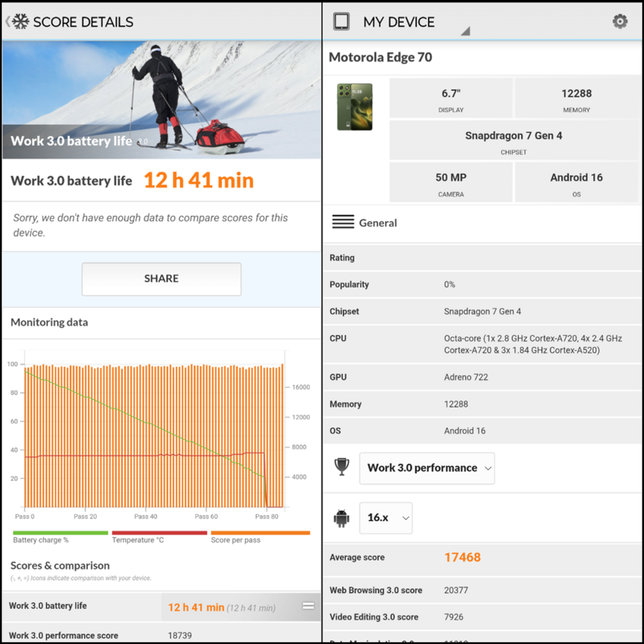Tap the OS Android 16 row in General
Viewport: 644px width, 644px height.
pyautogui.click(x=482, y=431)
